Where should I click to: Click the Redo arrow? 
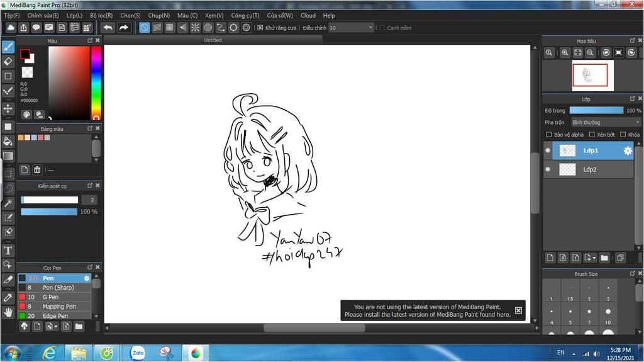pyautogui.click(x=123, y=28)
